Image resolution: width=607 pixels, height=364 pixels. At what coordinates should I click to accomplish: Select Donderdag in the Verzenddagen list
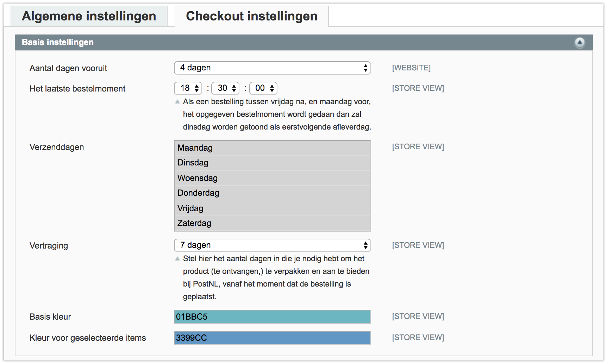(x=273, y=193)
